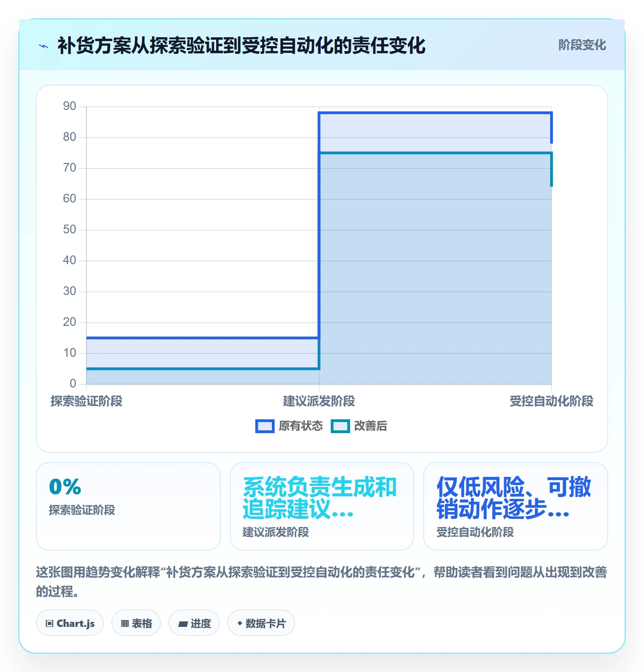The image size is (644, 672).
Task: Open the 0% 探索验证阶段 data card
Action: pos(128,506)
